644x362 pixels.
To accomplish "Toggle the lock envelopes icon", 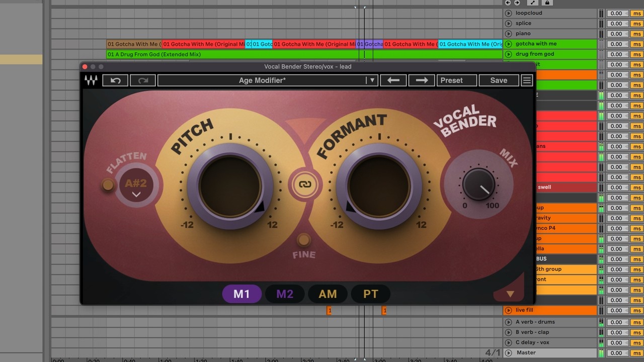I will coord(547,3).
